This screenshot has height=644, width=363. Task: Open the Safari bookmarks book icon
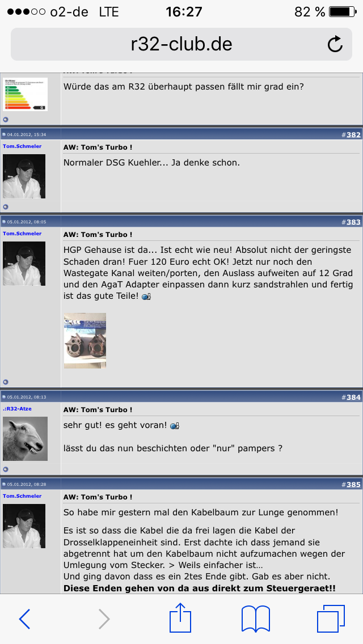256,618
